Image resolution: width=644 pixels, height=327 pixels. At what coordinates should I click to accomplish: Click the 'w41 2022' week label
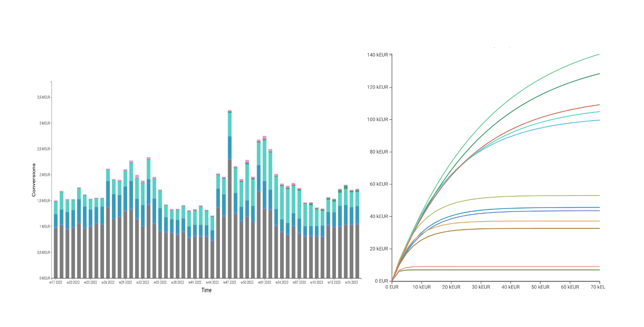pos(195,282)
